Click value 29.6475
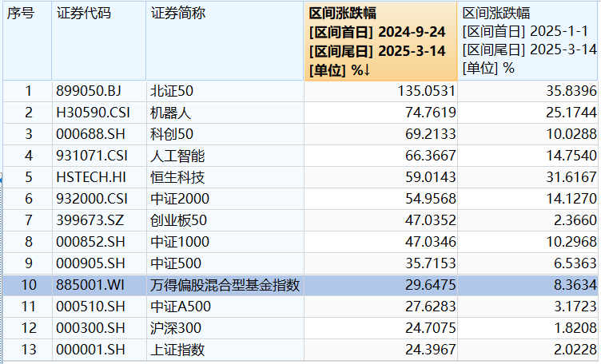The image size is (601, 364). [x=431, y=285]
